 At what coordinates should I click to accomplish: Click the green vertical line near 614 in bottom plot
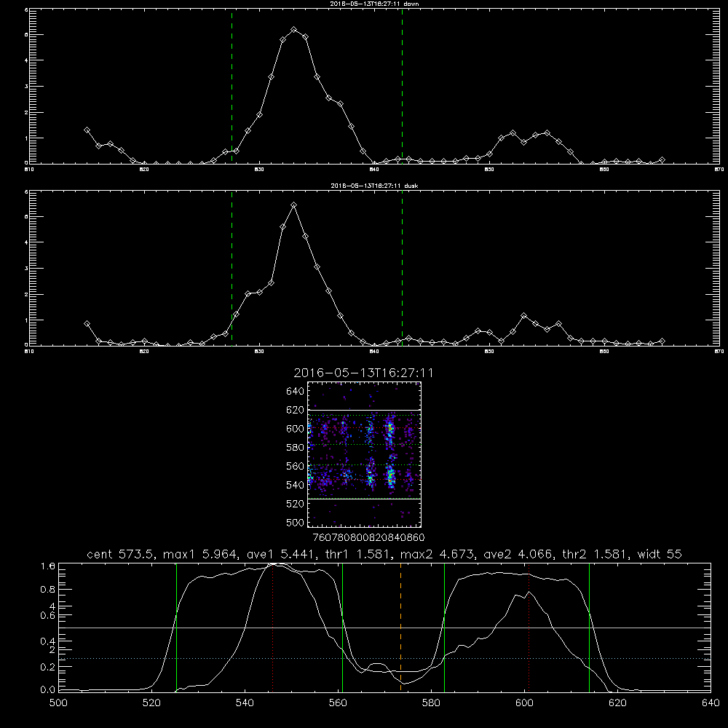(589, 628)
